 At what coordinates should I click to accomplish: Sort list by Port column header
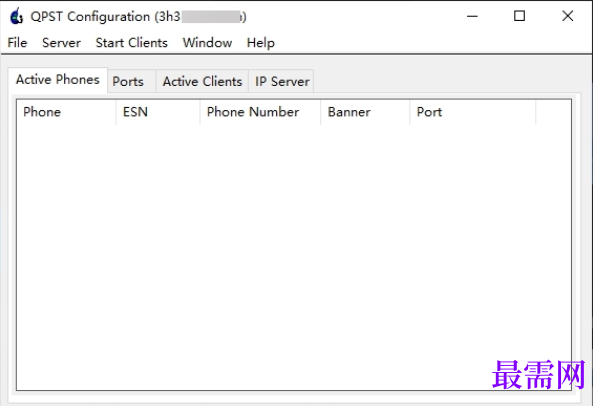tap(473, 112)
